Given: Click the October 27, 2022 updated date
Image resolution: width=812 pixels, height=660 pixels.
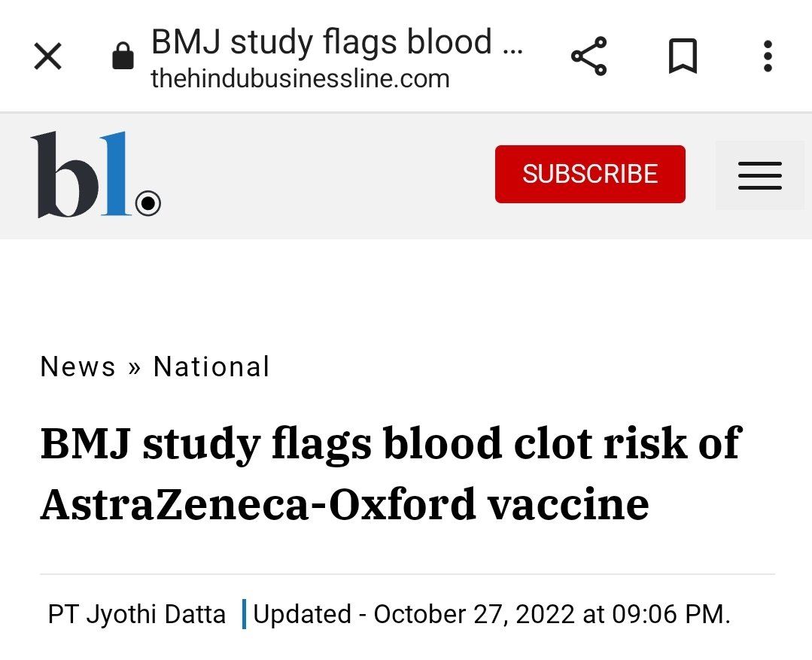Looking at the screenshot, I should [474, 614].
